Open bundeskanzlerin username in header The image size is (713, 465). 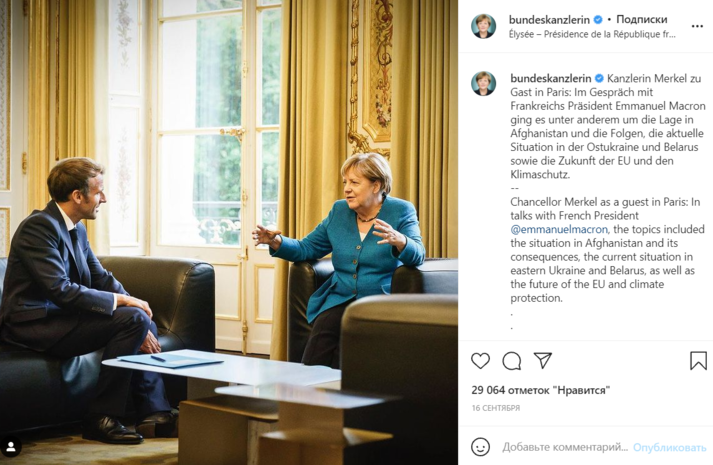point(549,20)
